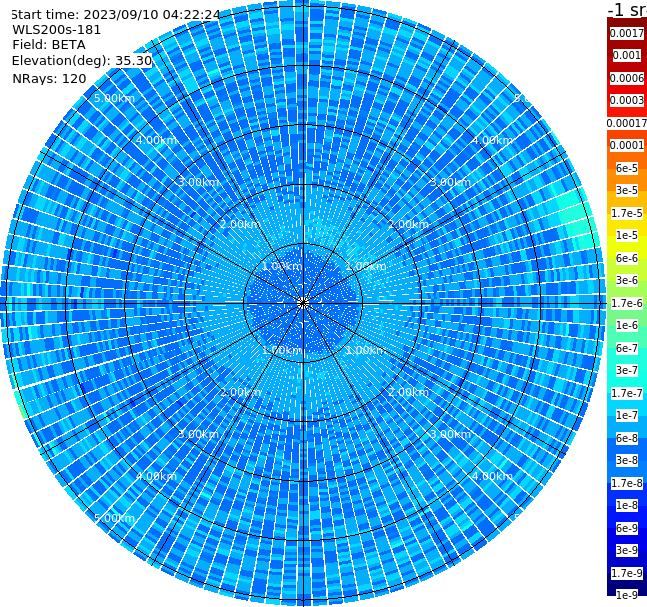Select the 3e-6 colorbar label
Image resolution: width=647 pixels, height=607 pixels.
click(x=627, y=280)
